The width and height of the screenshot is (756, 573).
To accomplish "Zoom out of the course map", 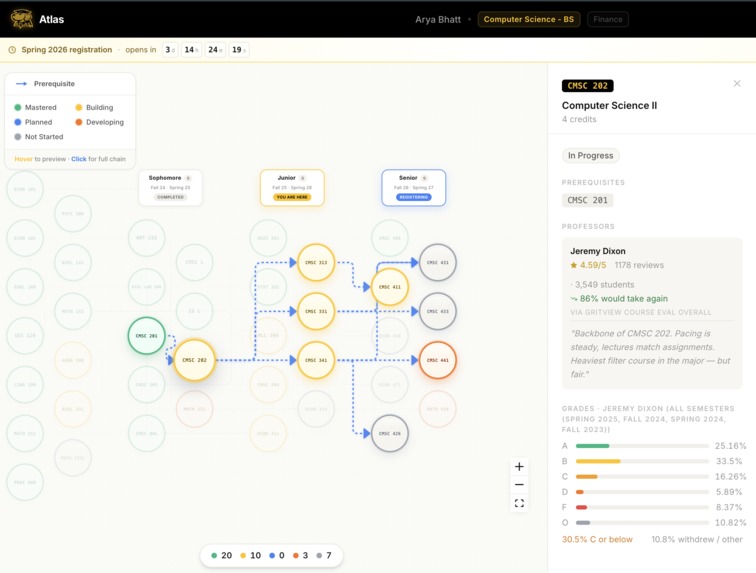I will point(519,485).
